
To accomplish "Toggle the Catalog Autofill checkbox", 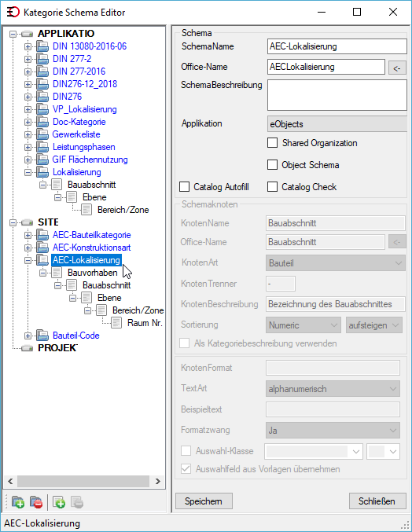I will tap(184, 186).
